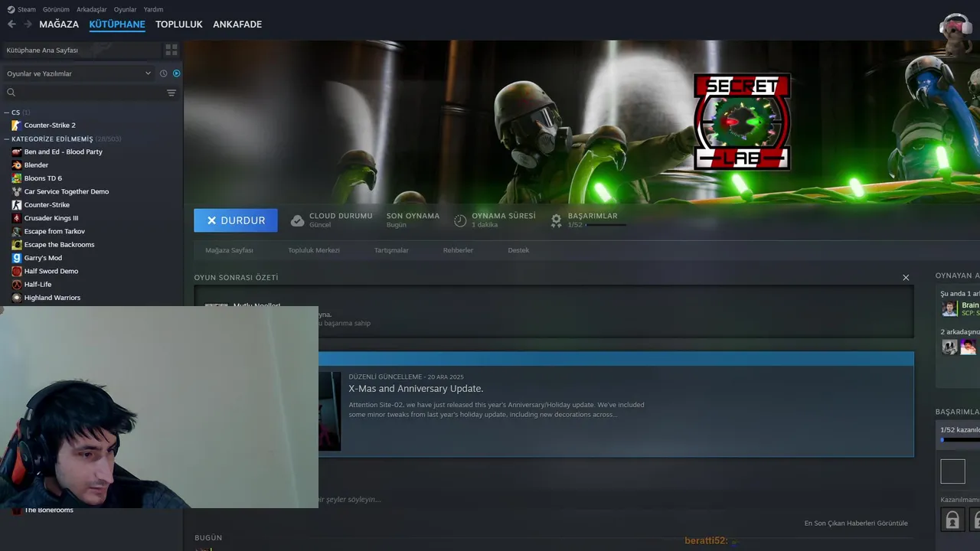Click the Başarımlar gear icon

557,220
